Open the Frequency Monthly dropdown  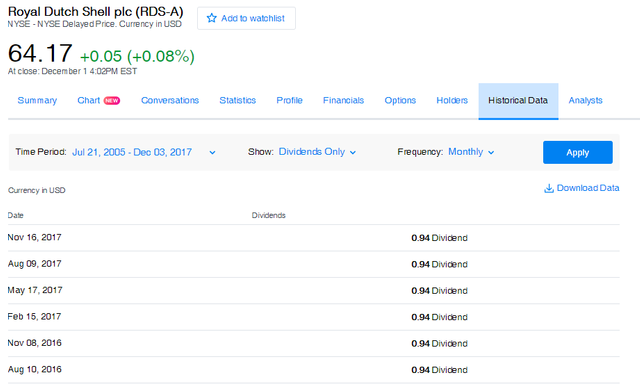pyautogui.click(x=471, y=152)
